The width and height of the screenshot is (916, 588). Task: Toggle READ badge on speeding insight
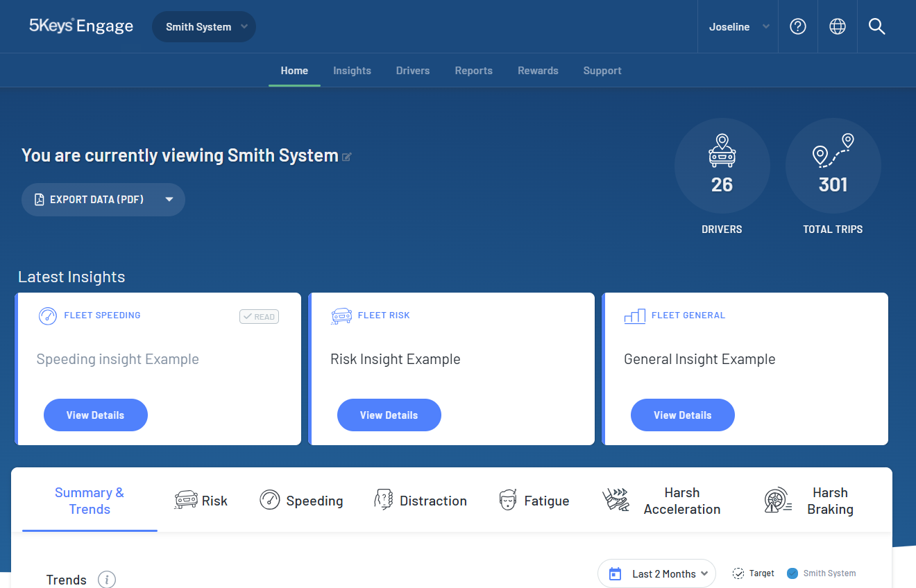259,317
